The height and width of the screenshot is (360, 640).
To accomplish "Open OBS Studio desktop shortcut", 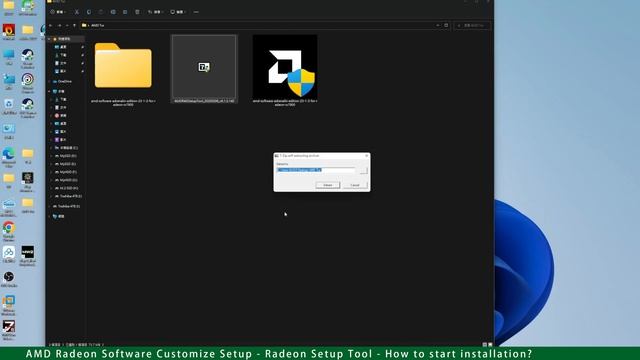I will point(9,280).
